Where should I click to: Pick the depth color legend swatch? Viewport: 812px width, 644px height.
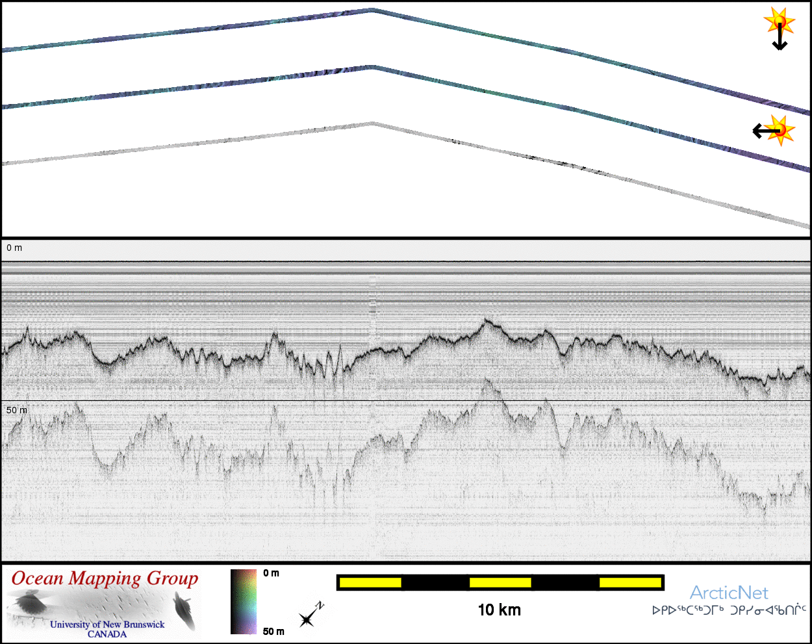244,602
